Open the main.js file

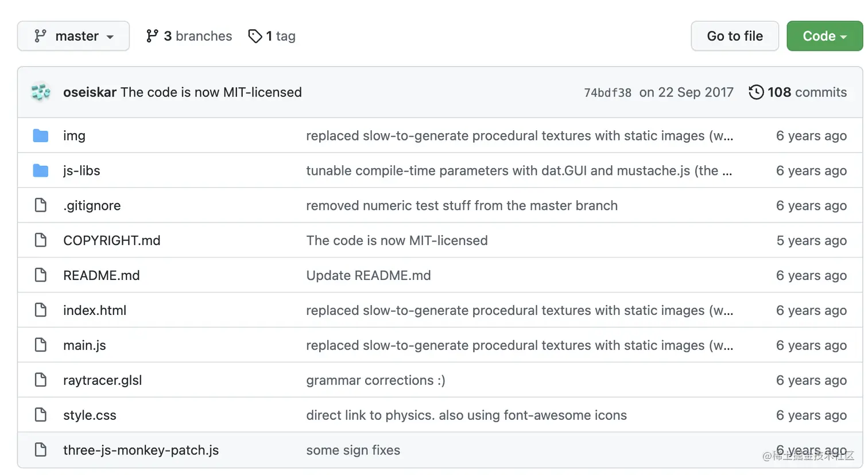[x=84, y=345]
